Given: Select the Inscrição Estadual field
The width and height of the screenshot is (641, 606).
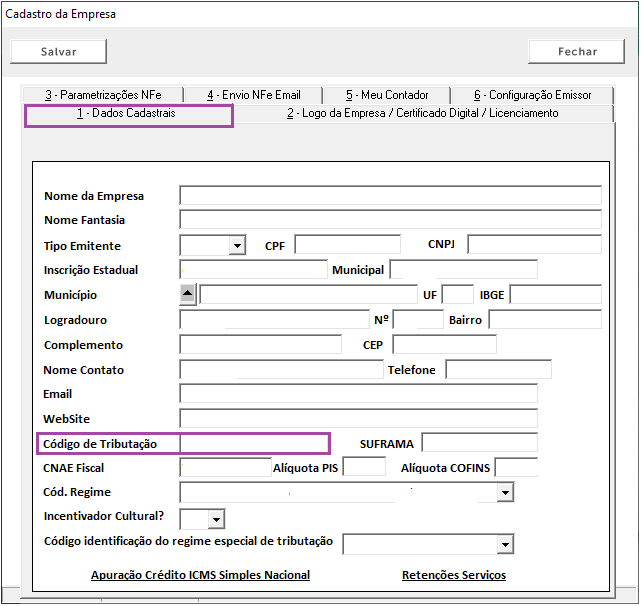Looking at the screenshot, I should tap(253, 269).
